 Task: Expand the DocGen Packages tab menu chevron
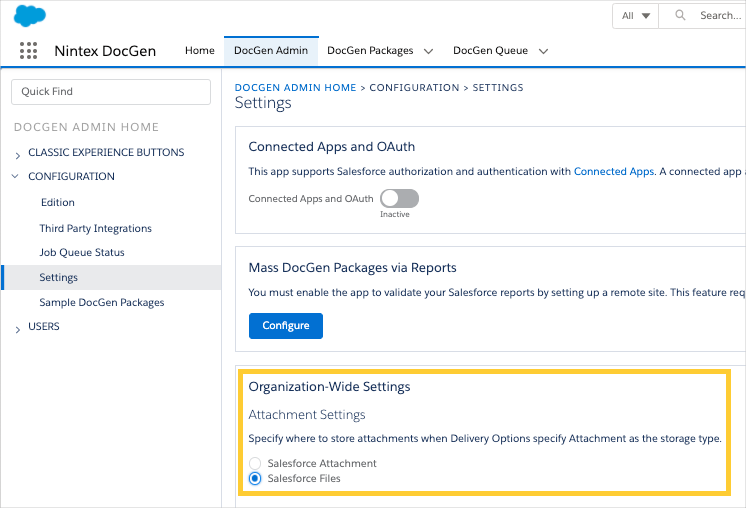coord(428,51)
